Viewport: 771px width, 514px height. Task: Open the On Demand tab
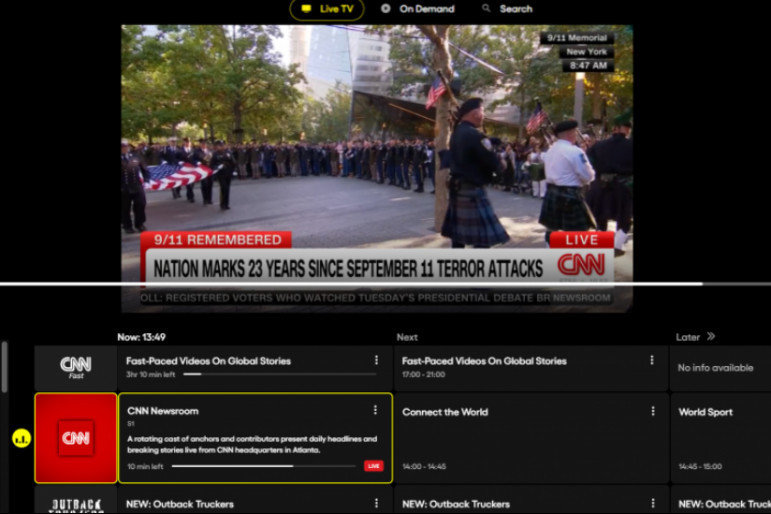point(417,9)
